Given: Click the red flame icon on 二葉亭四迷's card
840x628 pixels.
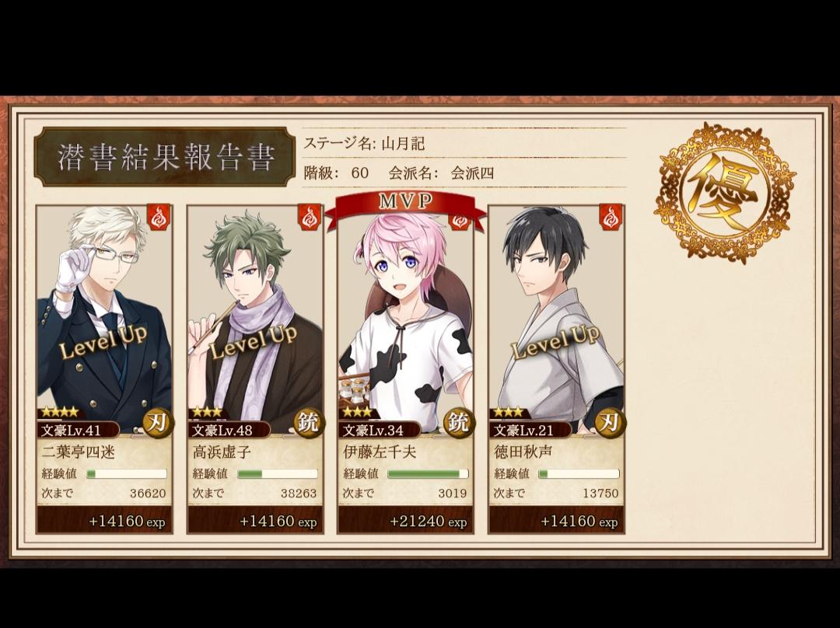Looking at the screenshot, I should click(159, 218).
